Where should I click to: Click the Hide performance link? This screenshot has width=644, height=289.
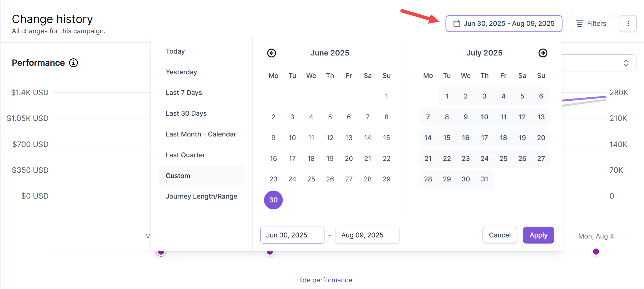pyautogui.click(x=324, y=280)
